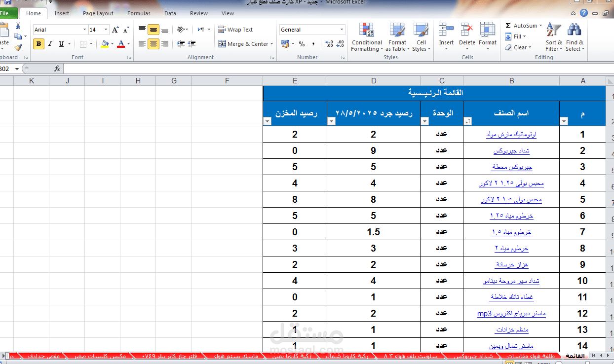Screen dimensions: 614x364
Task: Open the هزاز خرسانة item link
Action: [511, 265]
